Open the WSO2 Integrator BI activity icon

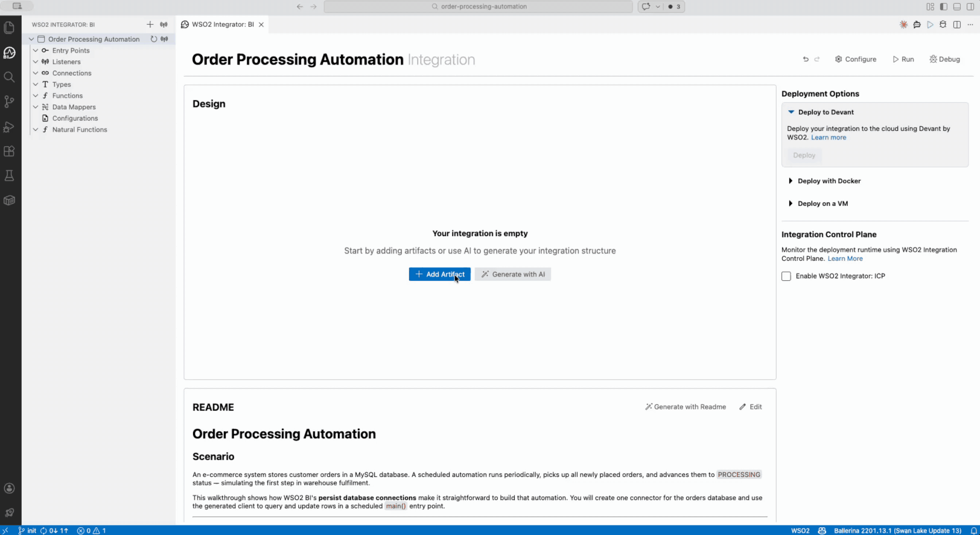(x=9, y=53)
